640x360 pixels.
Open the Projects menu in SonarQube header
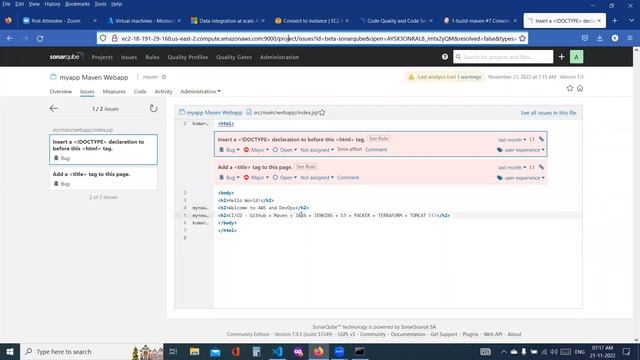pyautogui.click(x=102, y=57)
